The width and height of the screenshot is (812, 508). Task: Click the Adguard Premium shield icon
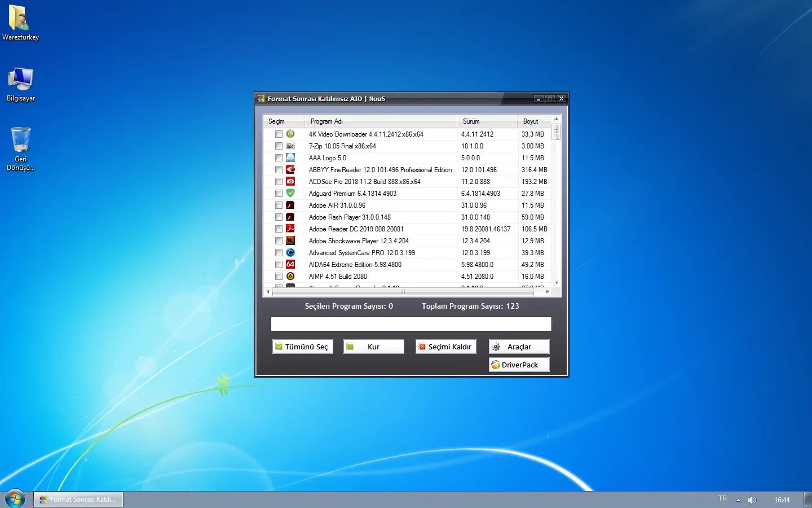pos(290,193)
